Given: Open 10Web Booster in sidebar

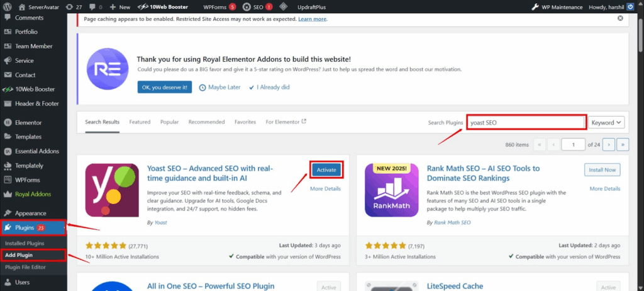Looking at the screenshot, I should [x=35, y=89].
